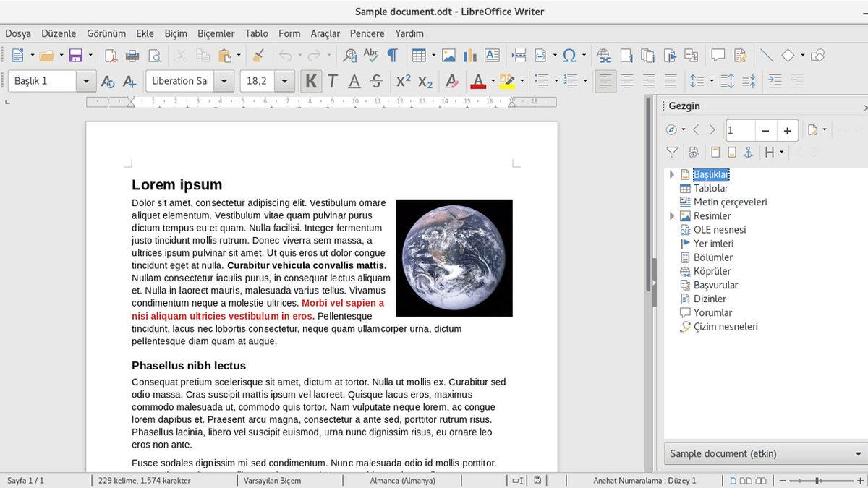Open the Tablo menu
The height and width of the screenshot is (488, 868).
256,33
